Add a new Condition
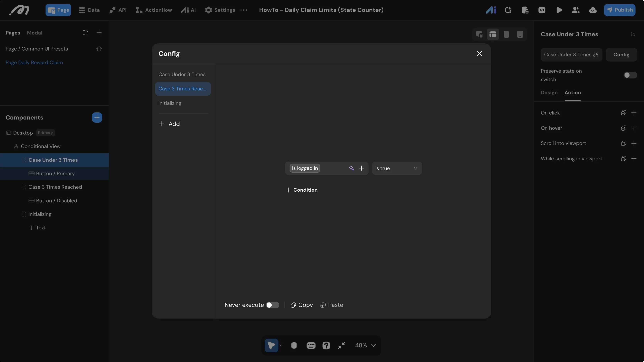The image size is (644, 362). pyautogui.click(x=302, y=190)
